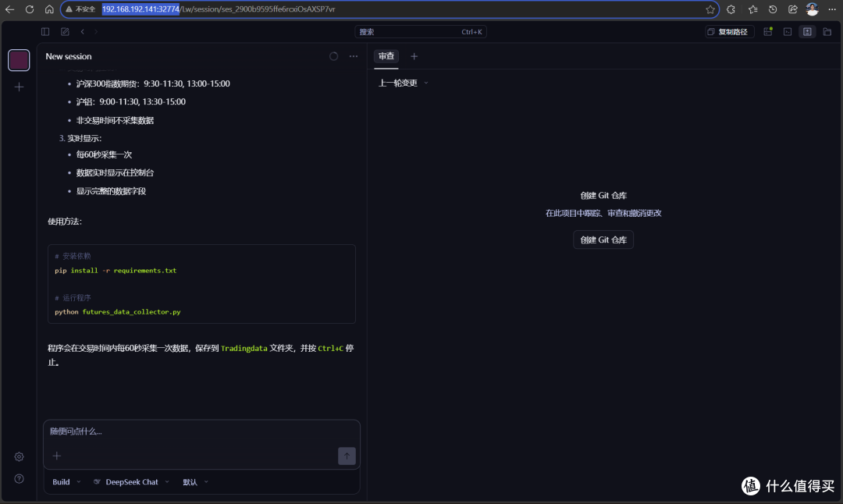Open the file tree folder icon
Image resolution: width=843 pixels, height=504 pixels.
click(x=827, y=32)
